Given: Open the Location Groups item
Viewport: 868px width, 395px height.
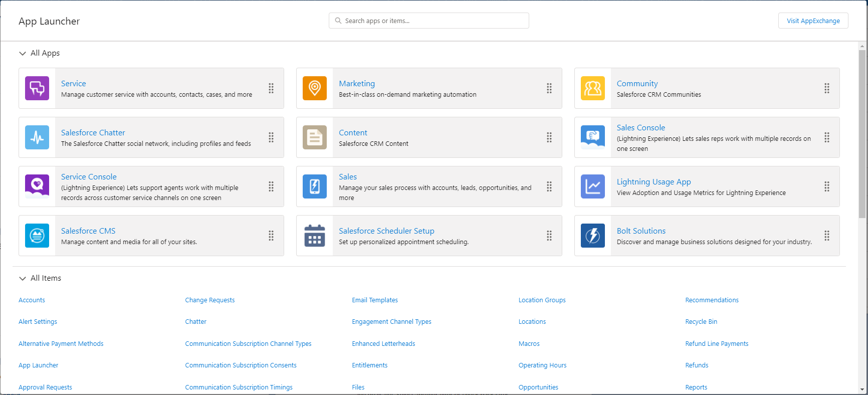Looking at the screenshot, I should pos(542,300).
